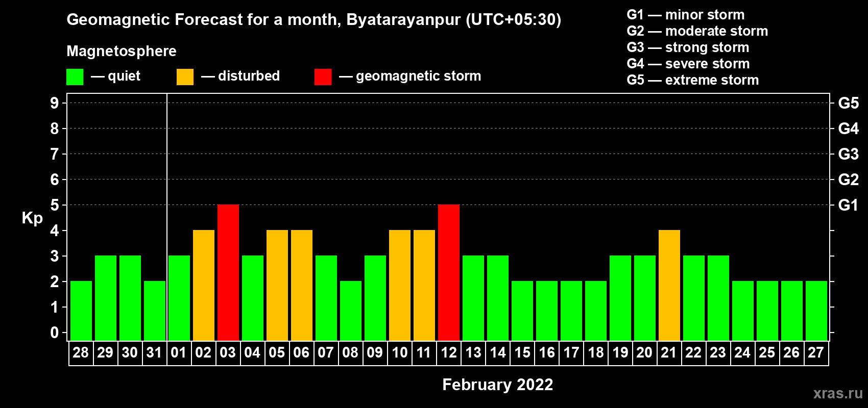Click the orange bar above date 02
This screenshot has width=868, height=408.
click(204, 286)
